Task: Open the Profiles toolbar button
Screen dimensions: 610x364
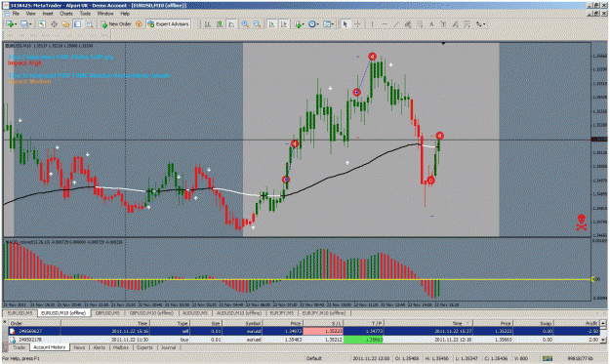Action: [24, 24]
